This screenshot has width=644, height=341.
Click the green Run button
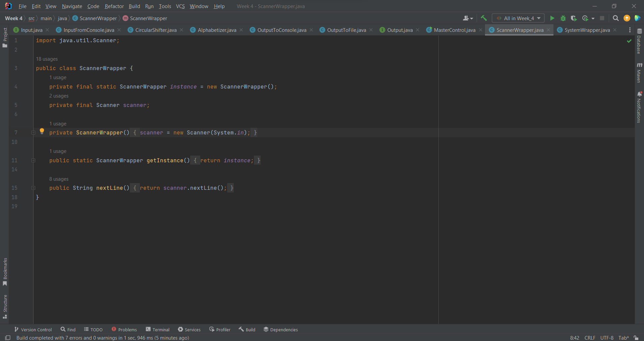click(552, 18)
